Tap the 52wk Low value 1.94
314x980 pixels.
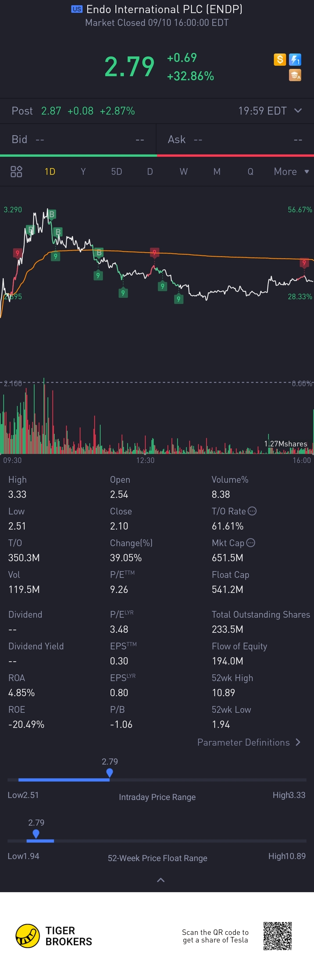pyautogui.click(x=221, y=724)
